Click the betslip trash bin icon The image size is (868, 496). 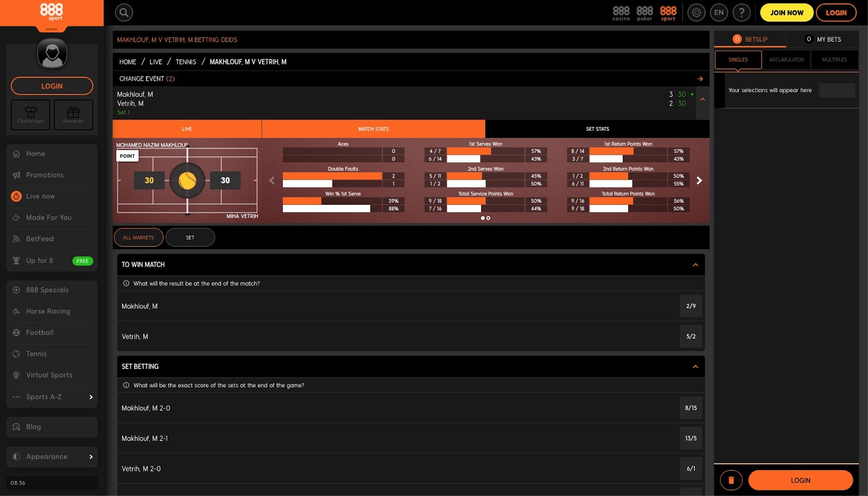tap(731, 480)
